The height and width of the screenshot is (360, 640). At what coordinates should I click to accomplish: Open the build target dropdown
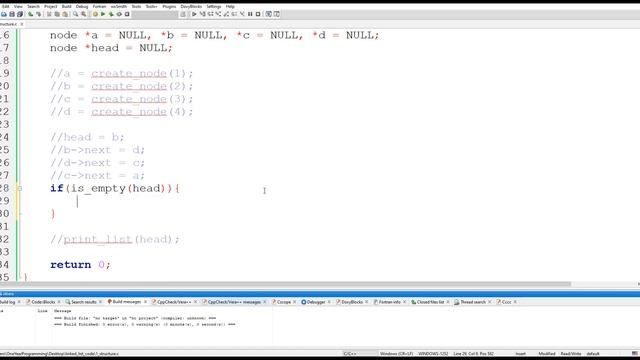point(155,14)
